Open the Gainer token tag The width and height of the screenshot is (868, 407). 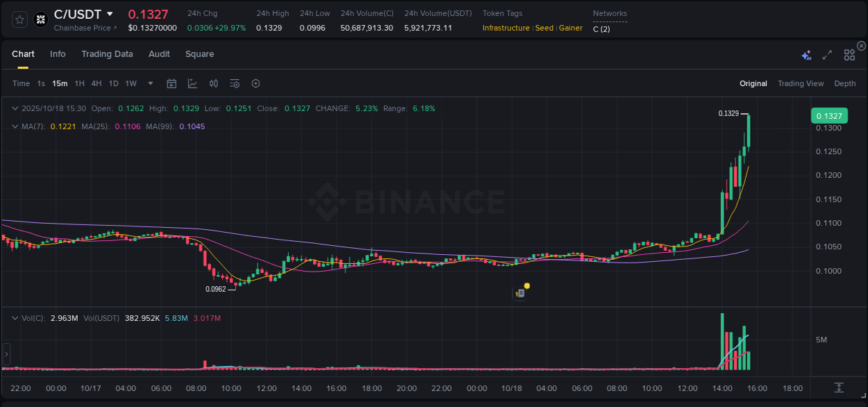coord(570,28)
